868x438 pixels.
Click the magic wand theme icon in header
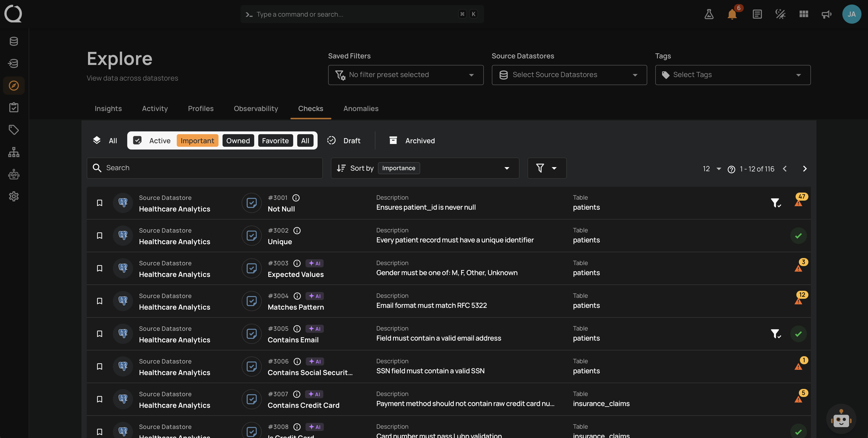tap(780, 14)
